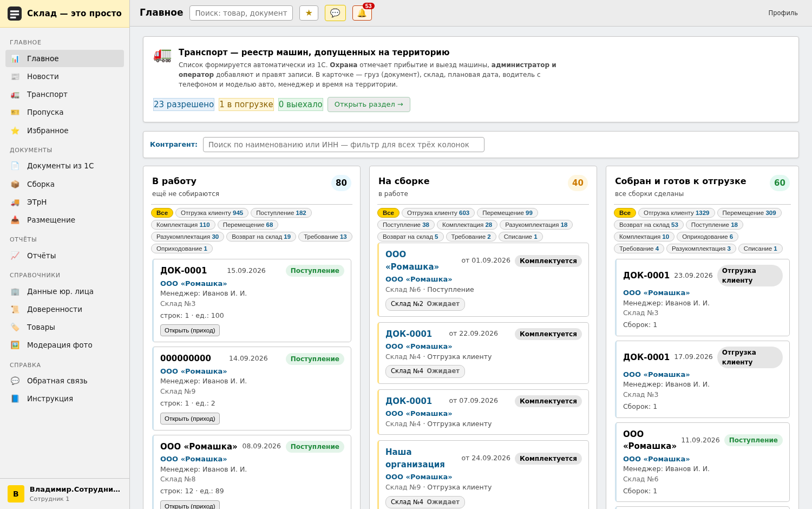Click the Инструкция book icon
This screenshot has height=509, width=812.
coord(15,399)
